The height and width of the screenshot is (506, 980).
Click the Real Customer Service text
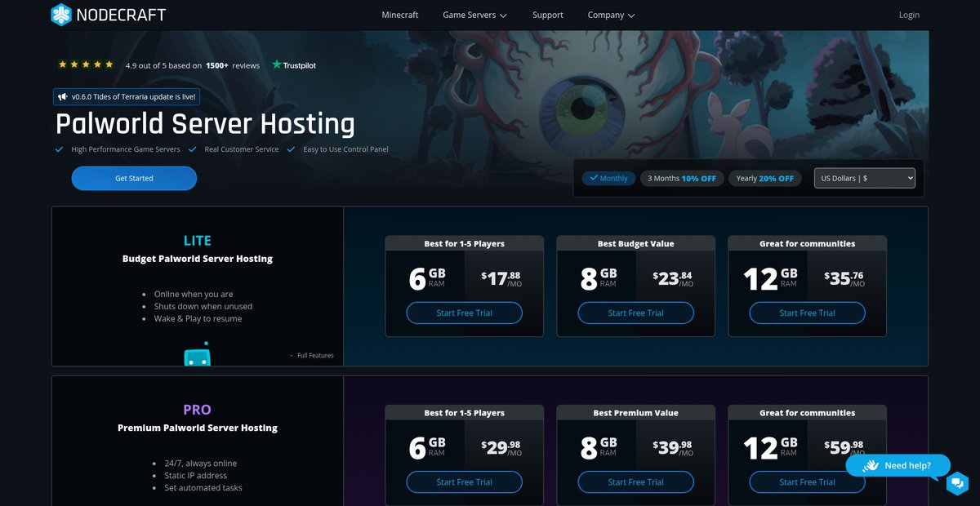(x=242, y=149)
